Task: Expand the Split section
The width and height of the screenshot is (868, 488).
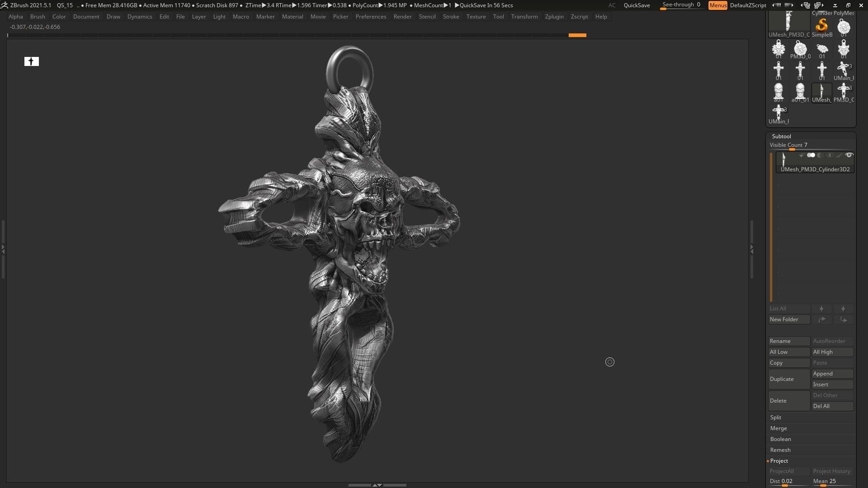Action: [776, 418]
